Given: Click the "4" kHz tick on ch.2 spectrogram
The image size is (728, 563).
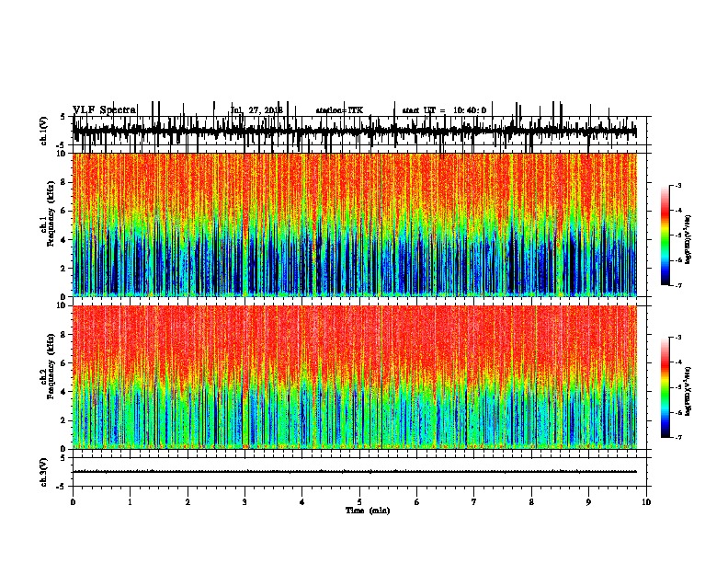Looking at the screenshot, I should point(64,392).
